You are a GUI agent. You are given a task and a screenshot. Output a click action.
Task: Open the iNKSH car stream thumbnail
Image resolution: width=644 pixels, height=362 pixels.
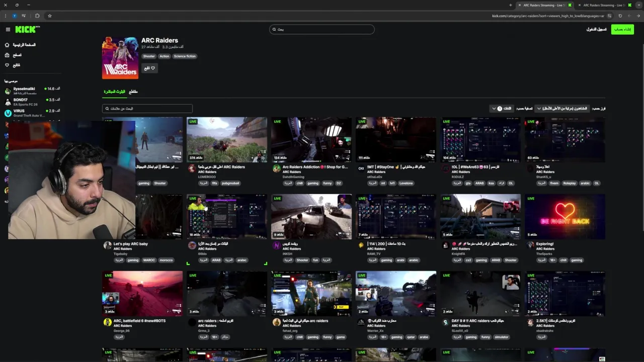pyautogui.click(x=311, y=217)
